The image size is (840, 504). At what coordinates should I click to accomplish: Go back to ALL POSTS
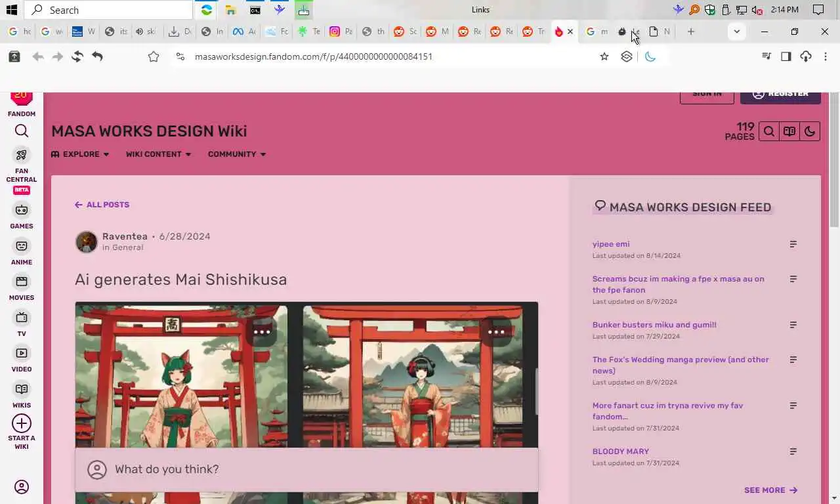coord(102,205)
